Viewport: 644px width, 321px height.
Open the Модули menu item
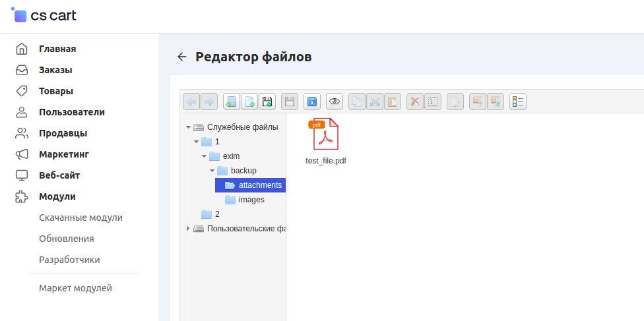57,196
